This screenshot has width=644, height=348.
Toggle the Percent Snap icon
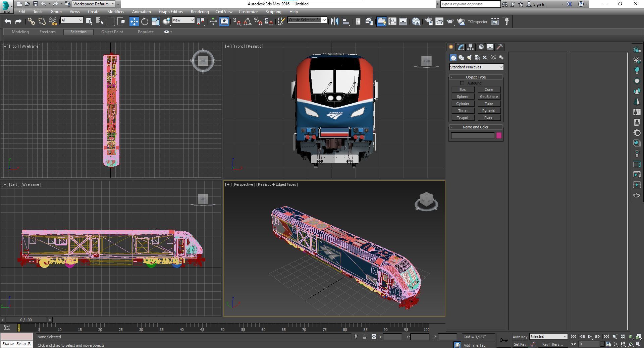(258, 21)
